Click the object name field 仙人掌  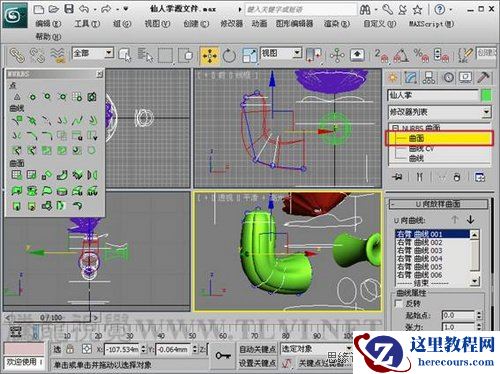(x=433, y=95)
